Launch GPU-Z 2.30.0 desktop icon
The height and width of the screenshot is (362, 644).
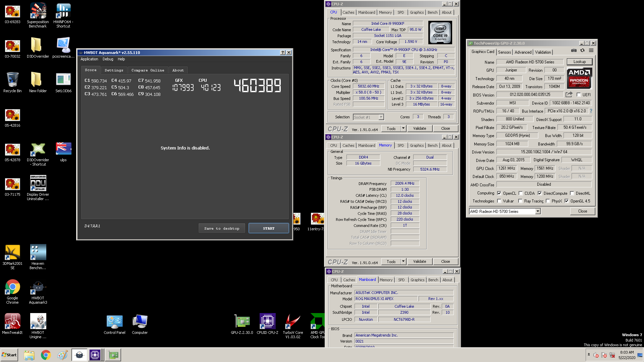tap(242, 324)
